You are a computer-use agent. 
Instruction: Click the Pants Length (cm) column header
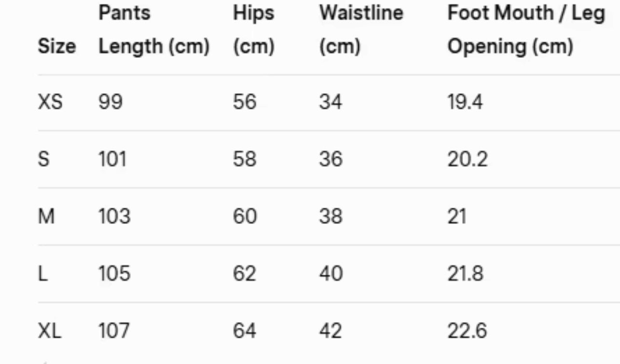pyautogui.click(x=154, y=30)
